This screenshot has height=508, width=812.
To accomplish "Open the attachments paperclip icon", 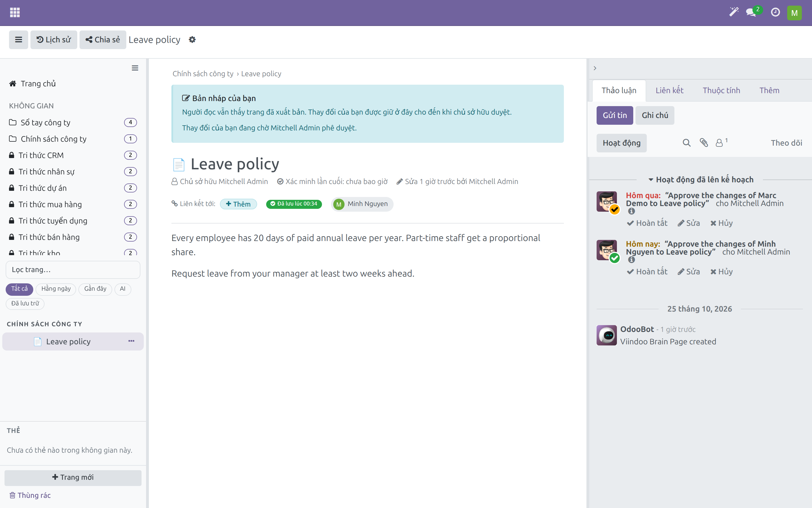I will tap(704, 143).
